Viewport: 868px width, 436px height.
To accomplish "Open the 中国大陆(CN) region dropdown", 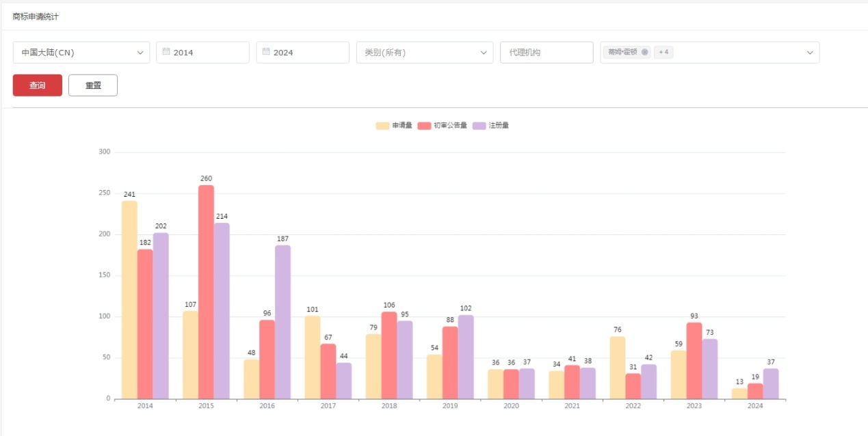I will coord(81,53).
